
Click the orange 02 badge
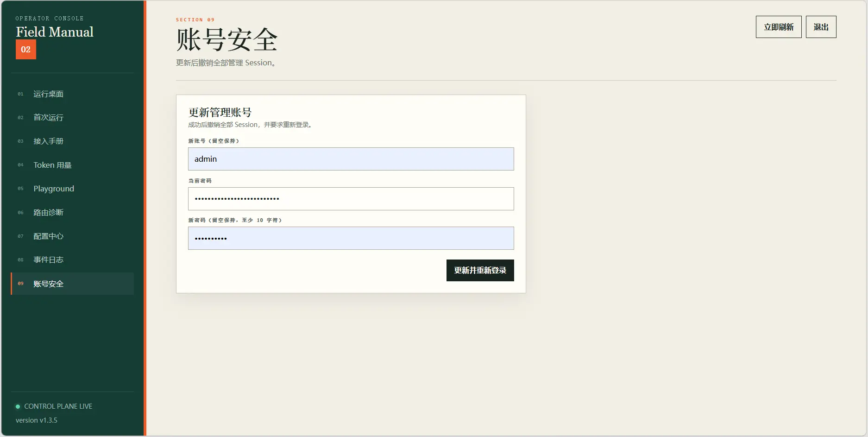[26, 50]
